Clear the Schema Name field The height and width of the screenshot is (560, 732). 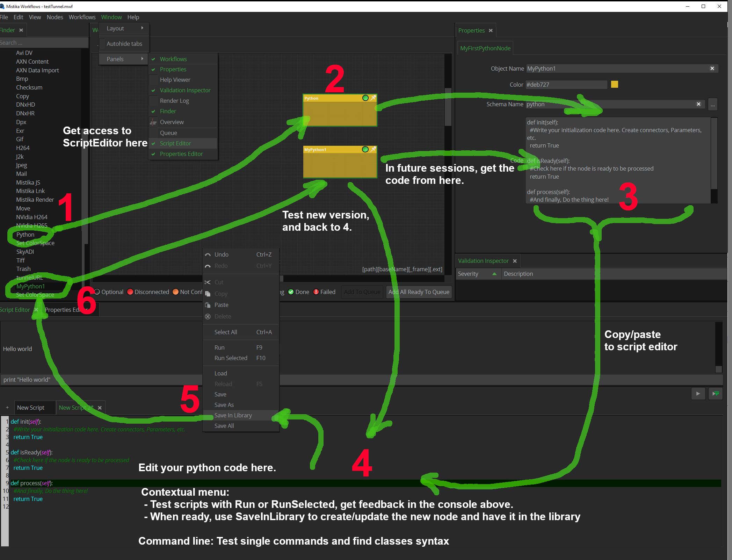point(698,104)
